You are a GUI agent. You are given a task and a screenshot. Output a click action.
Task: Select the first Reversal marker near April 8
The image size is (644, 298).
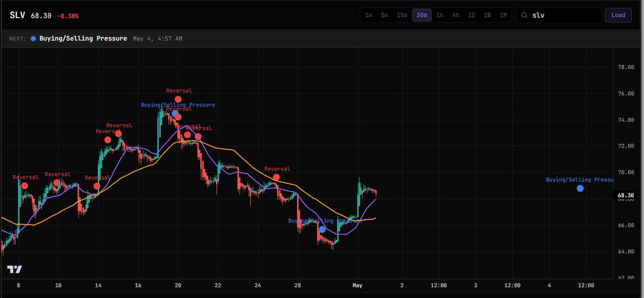click(25, 186)
